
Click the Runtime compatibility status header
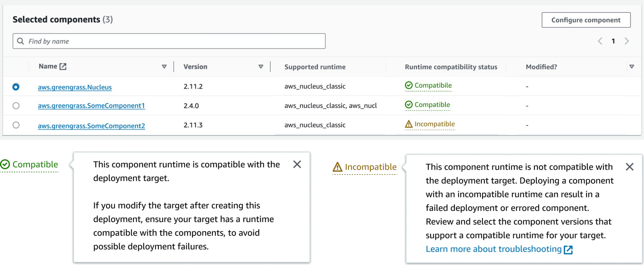pyautogui.click(x=451, y=67)
